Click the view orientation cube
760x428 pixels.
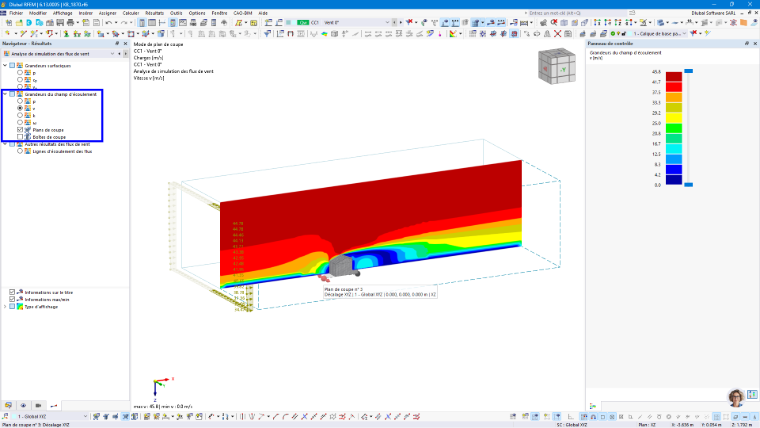tap(557, 66)
